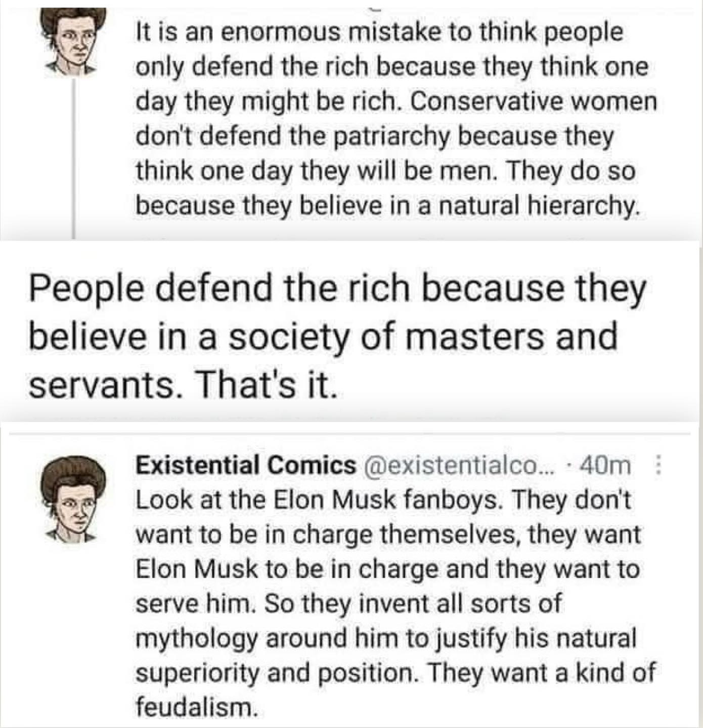Click the avatar beside the Elon Musk tweet
This screenshot has width=703, height=728.
tap(74, 497)
